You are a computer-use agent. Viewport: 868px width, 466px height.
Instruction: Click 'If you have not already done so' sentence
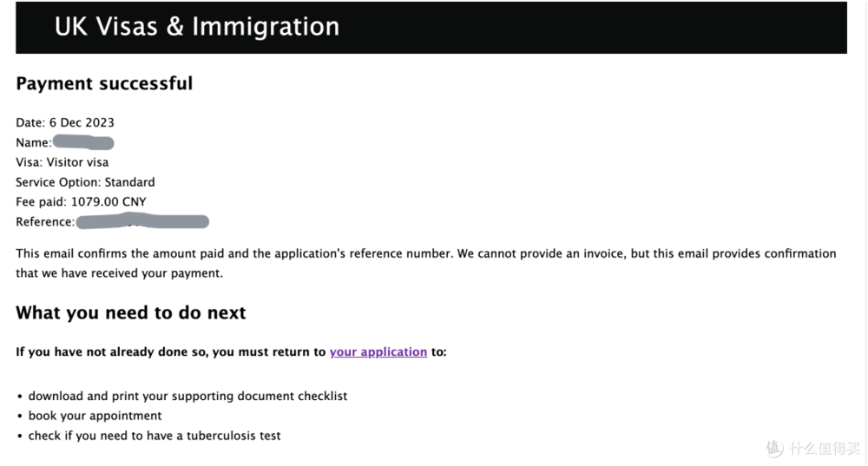[x=231, y=352]
